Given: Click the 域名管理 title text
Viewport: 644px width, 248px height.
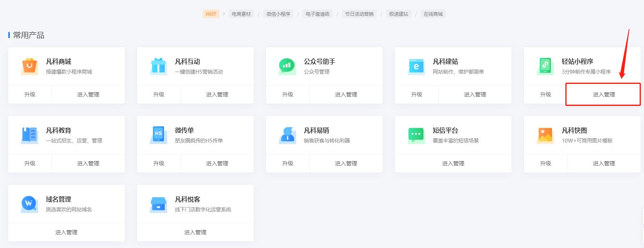Looking at the screenshot, I should (59, 200).
